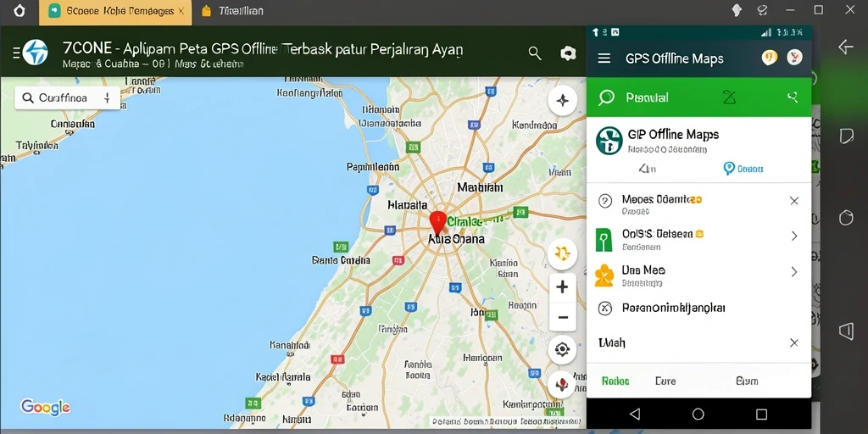The width and height of the screenshot is (868, 434).
Task: Click the search icon in the green bar
Action: (x=606, y=98)
